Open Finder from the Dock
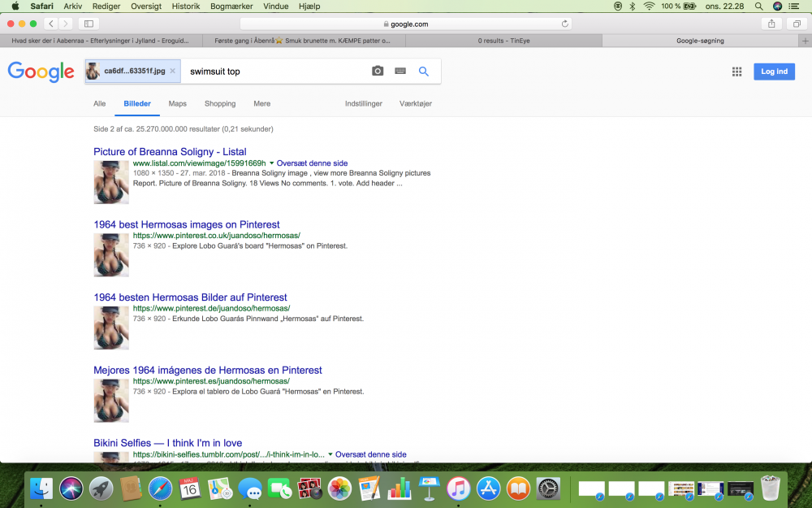 pos(41,488)
